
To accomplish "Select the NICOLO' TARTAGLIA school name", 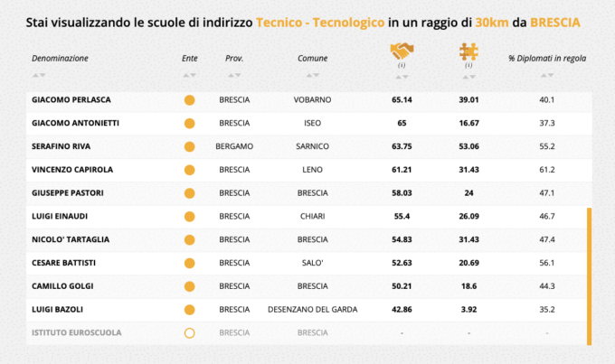I will 71,239.
